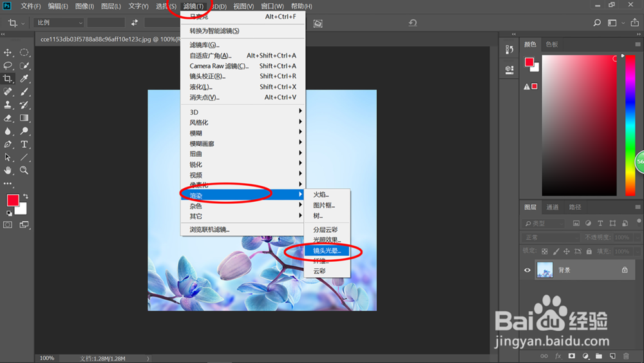Select the Eyedropper tool
Viewport: 644px width, 363px height.
coord(24,79)
